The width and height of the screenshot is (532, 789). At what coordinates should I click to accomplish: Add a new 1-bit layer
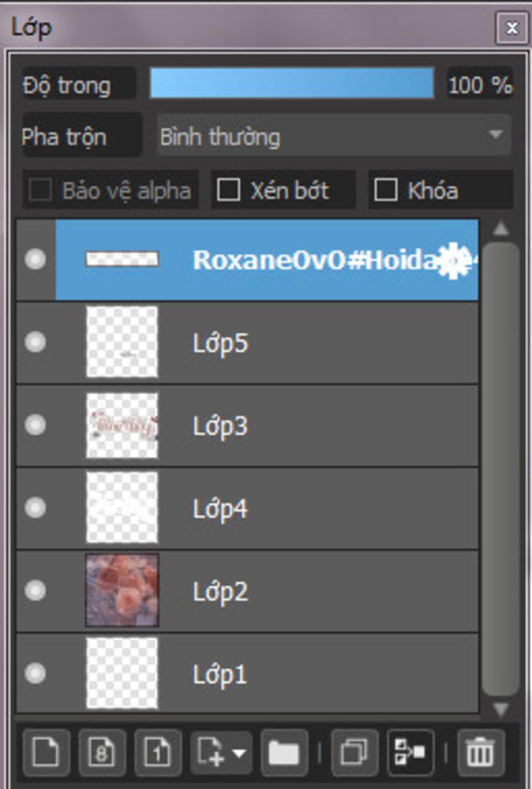pos(158,752)
